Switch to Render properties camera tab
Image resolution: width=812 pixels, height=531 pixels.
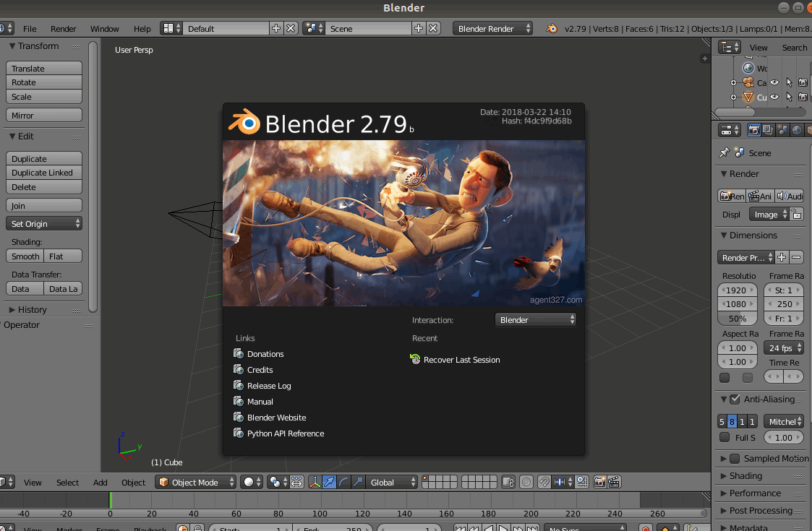pos(753,130)
